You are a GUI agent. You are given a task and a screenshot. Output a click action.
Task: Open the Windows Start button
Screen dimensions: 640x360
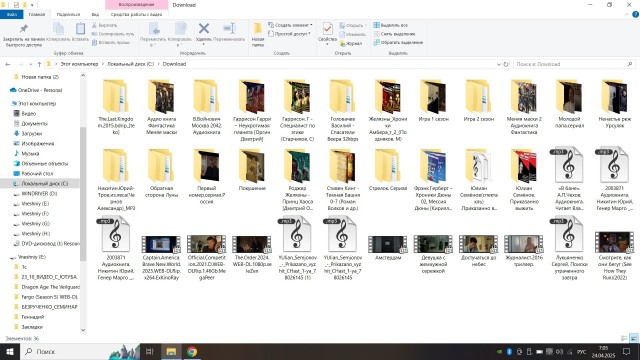[10, 351]
